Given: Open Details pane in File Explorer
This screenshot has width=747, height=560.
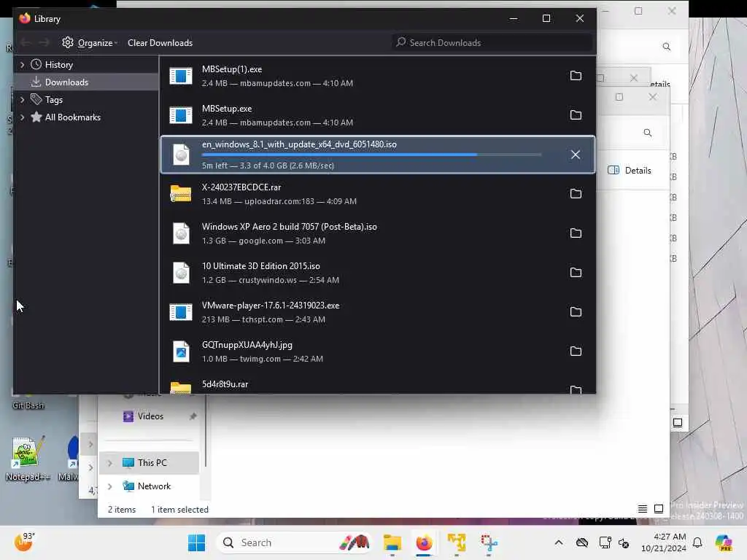Looking at the screenshot, I should pyautogui.click(x=630, y=171).
